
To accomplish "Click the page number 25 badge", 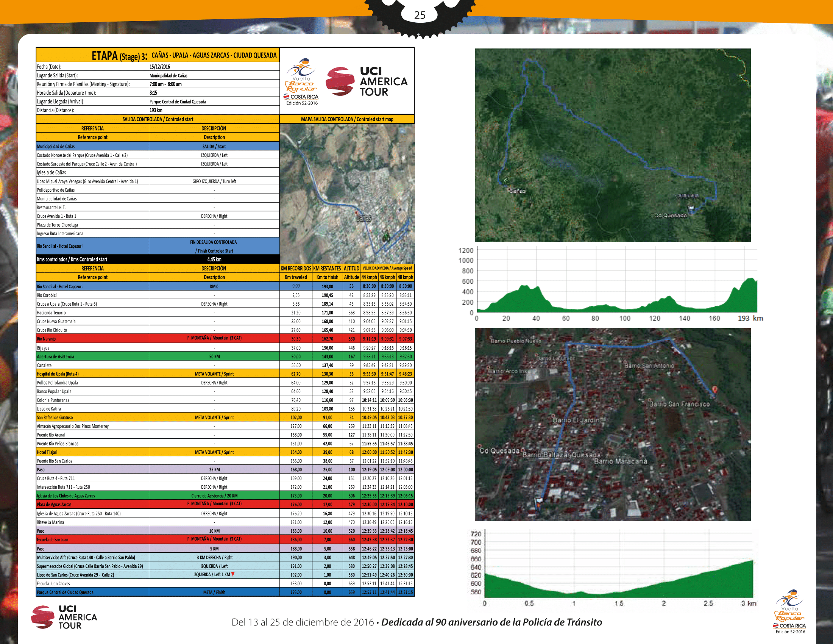I will click(x=420, y=15).
